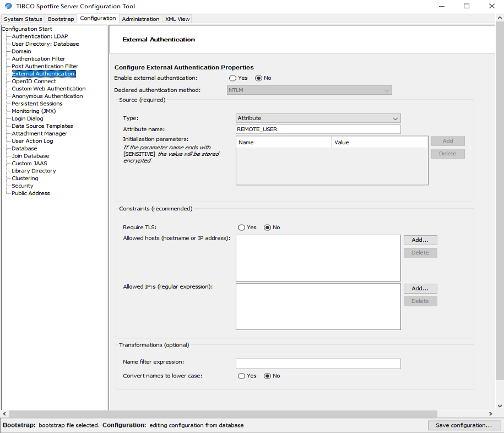Screen dimensions: 504x433
Task: Switch to the Bootstrap tab
Action: (x=61, y=19)
